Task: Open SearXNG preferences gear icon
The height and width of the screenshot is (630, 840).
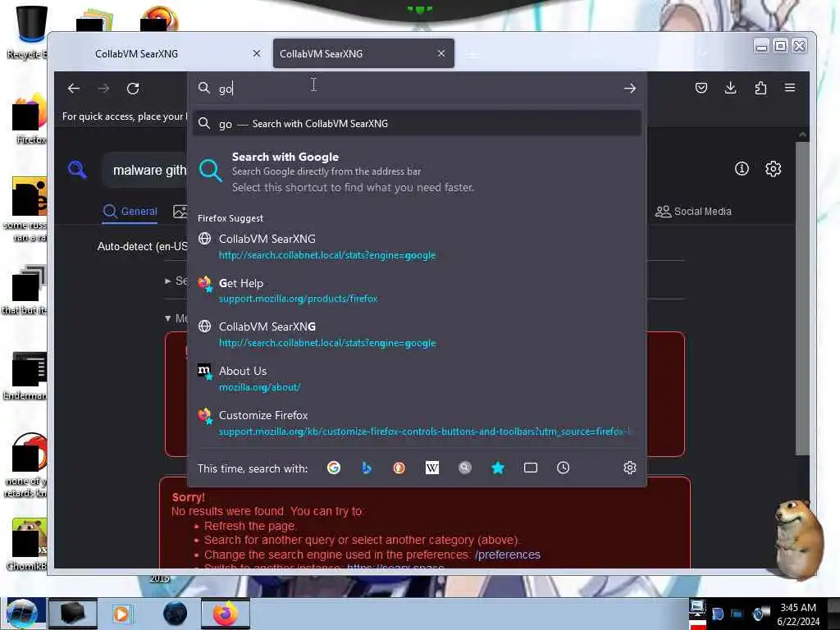Action: click(x=773, y=169)
